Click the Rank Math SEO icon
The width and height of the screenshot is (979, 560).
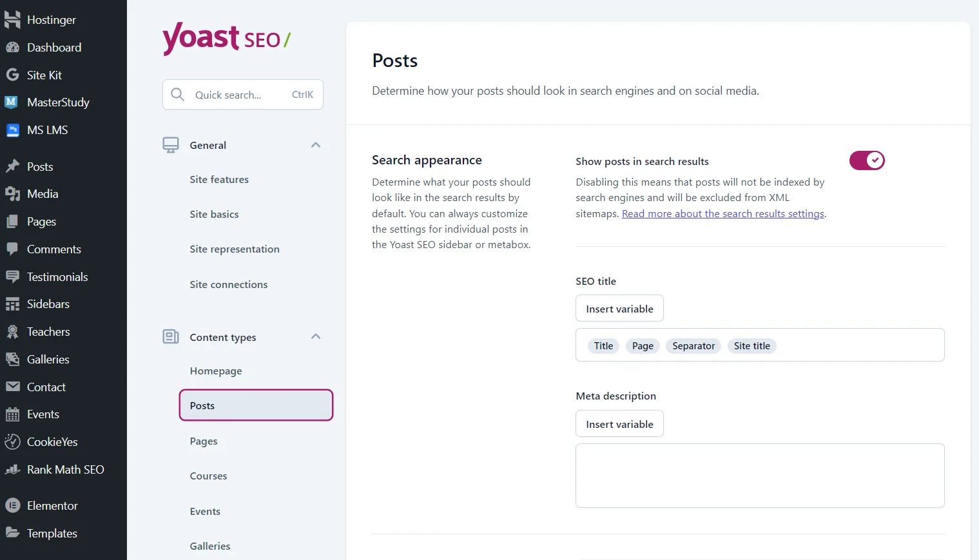12,470
